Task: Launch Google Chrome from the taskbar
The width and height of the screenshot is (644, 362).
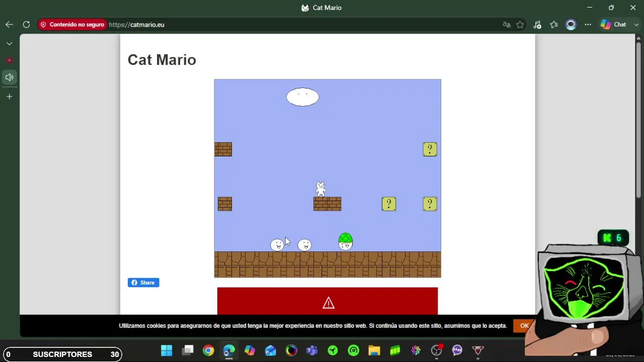Action: click(208, 350)
